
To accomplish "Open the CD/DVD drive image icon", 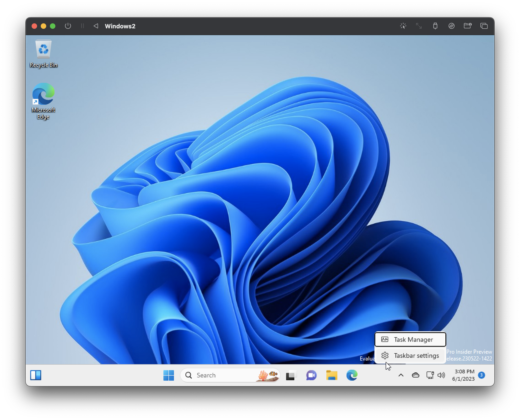I will point(451,26).
